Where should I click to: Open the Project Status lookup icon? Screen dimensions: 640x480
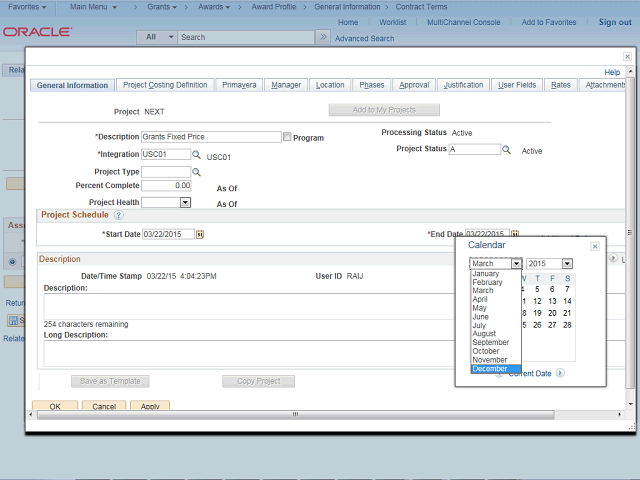(x=507, y=150)
